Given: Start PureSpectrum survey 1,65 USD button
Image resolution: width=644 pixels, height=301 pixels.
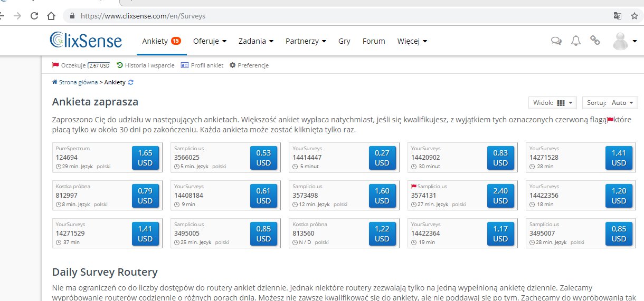Looking at the screenshot, I should click(145, 158).
